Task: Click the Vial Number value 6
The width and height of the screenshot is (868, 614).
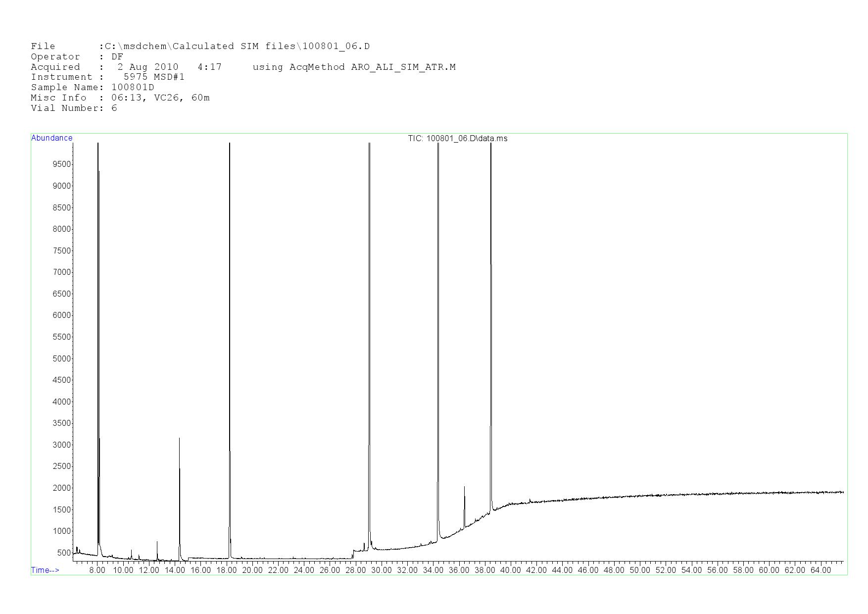Action: click(114, 108)
